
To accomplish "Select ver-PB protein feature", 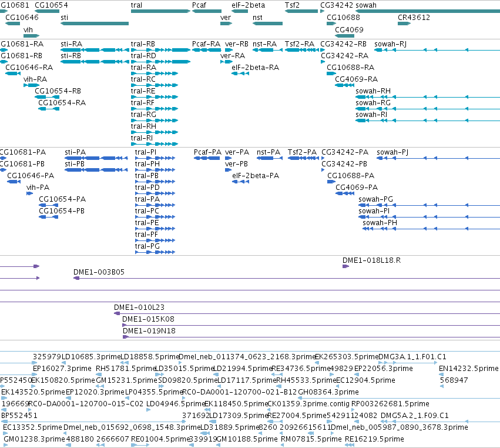I will coord(228,170).
